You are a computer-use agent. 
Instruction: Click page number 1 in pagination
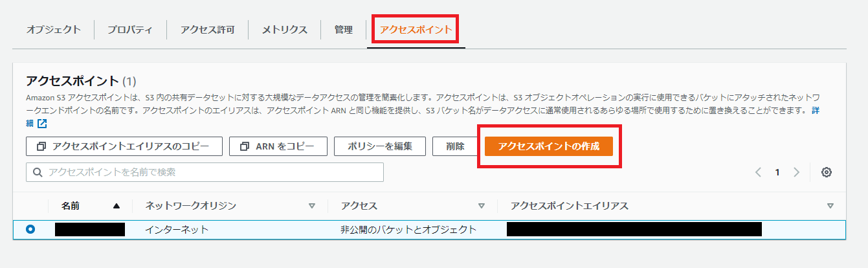[x=777, y=172]
